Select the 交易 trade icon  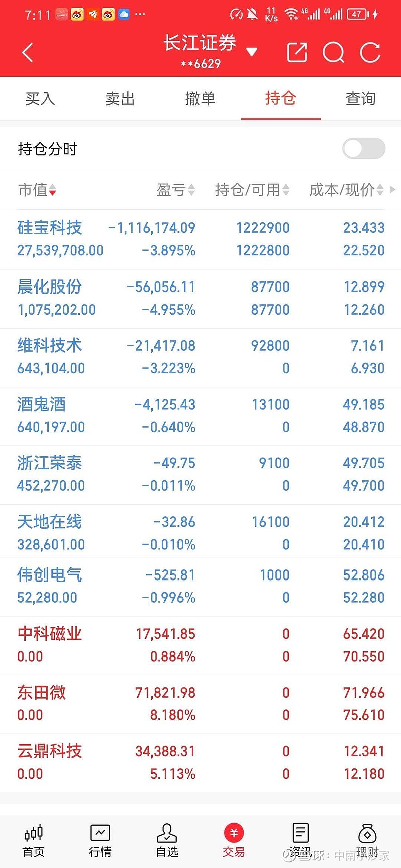(x=234, y=841)
